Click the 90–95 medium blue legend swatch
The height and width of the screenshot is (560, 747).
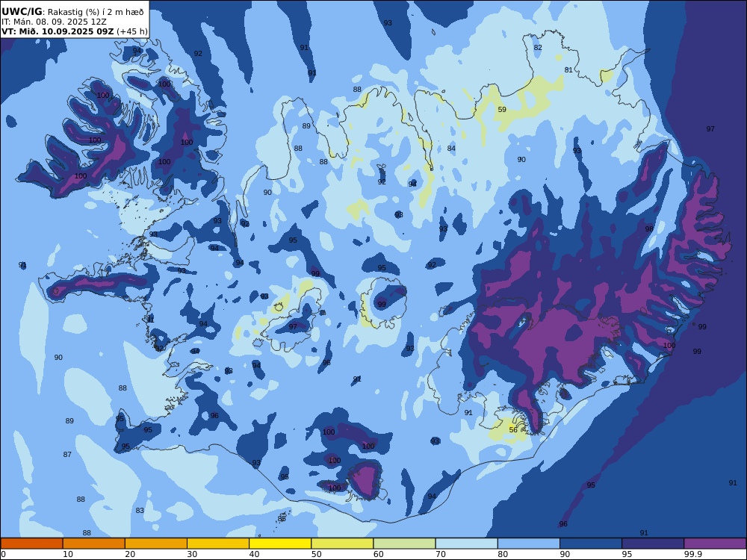(591, 544)
